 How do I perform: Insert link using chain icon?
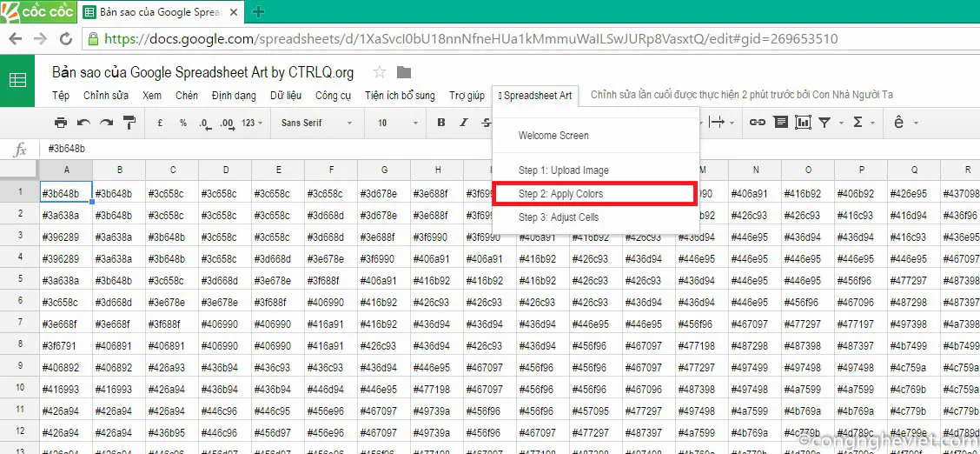pyautogui.click(x=757, y=123)
